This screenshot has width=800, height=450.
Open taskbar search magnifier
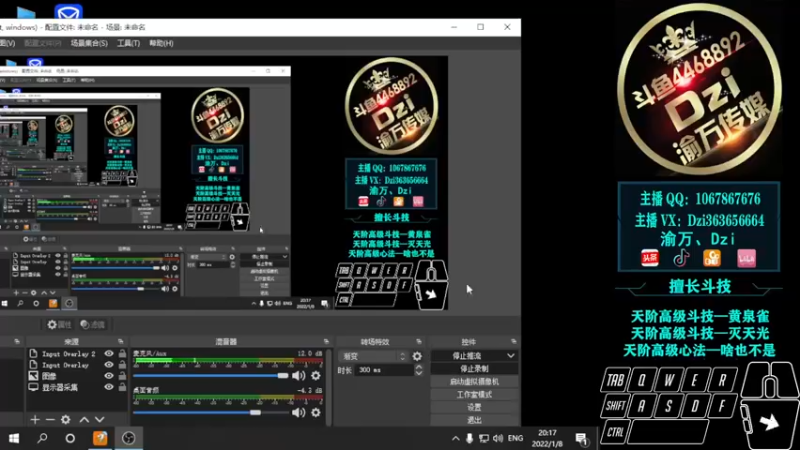pos(42,438)
